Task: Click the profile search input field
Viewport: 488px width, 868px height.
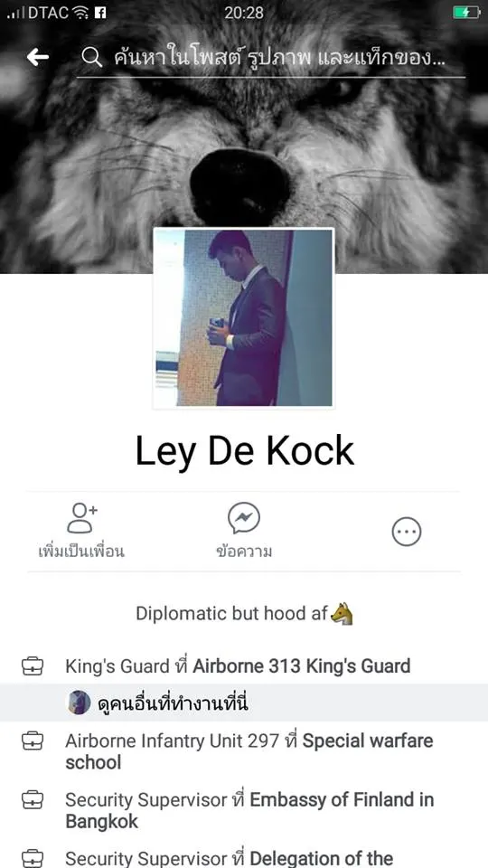Action: tap(270, 57)
